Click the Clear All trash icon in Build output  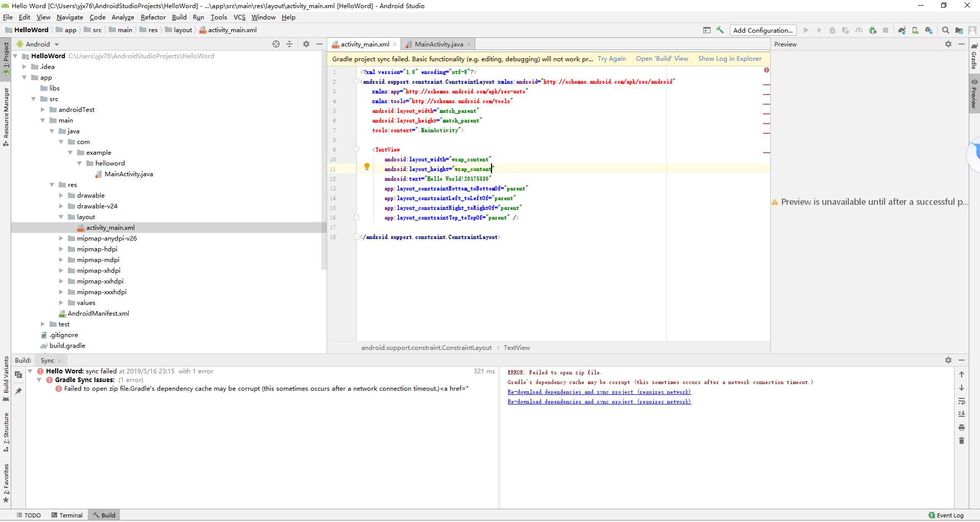pos(962,441)
